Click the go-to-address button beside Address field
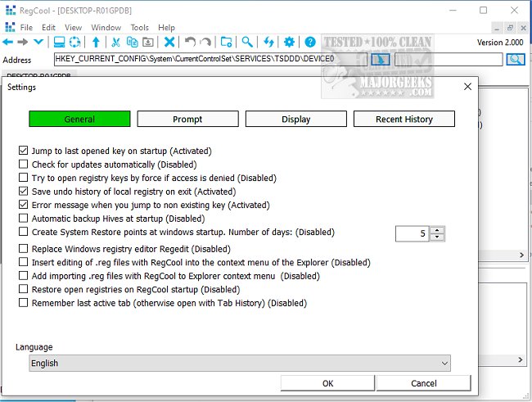The height and width of the screenshot is (402, 532). [381, 60]
